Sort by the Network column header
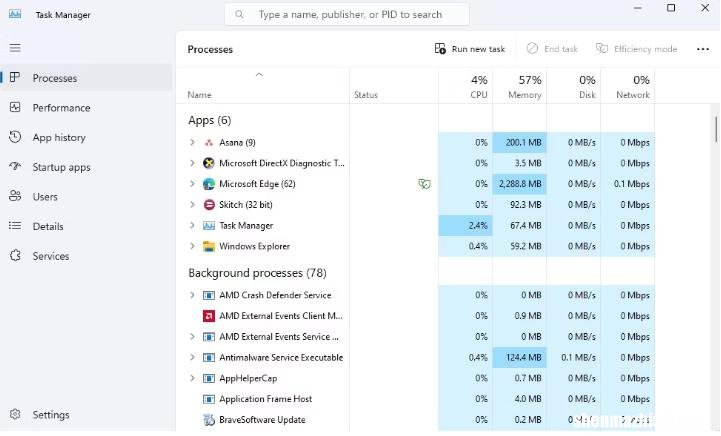The width and height of the screenshot is (721, 436). [x=628, y=86]
